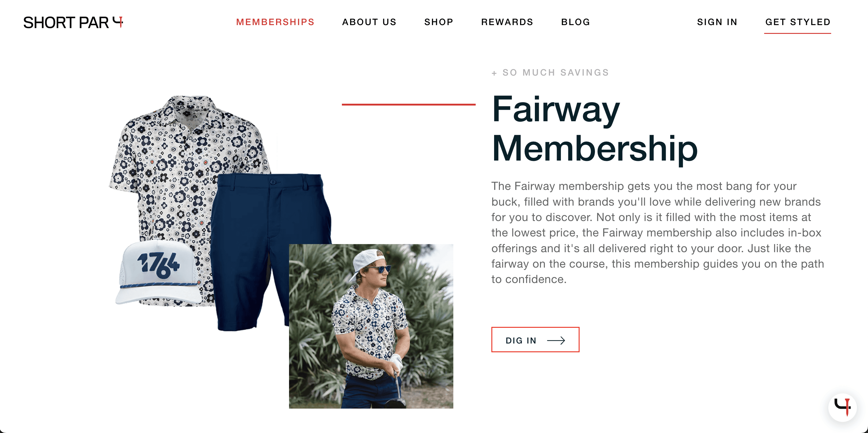Click the Dig In button
868x433 pixels.
[535, 340]
